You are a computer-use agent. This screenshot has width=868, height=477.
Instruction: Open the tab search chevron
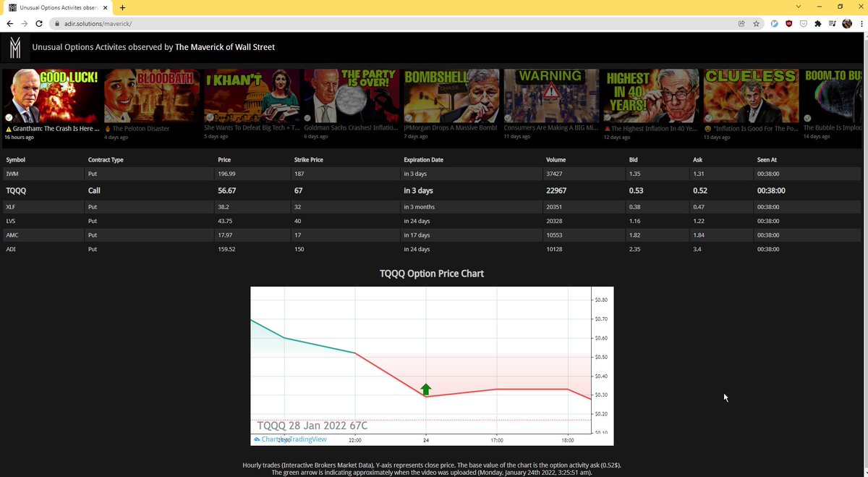(x=798, y=7)
